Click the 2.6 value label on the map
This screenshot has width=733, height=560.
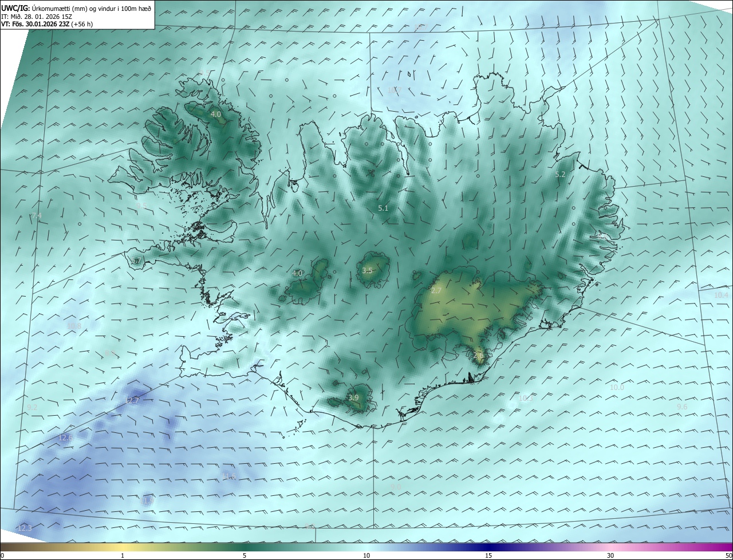coord(479,356)
